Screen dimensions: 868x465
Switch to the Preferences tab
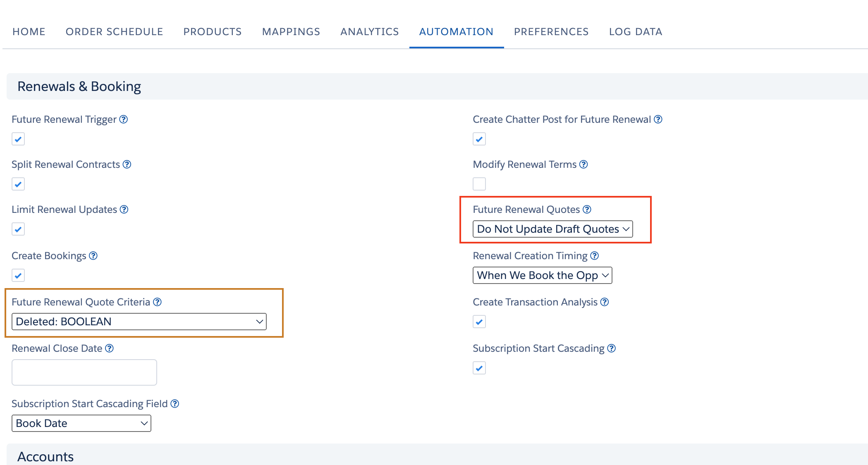tap(551, 32)
